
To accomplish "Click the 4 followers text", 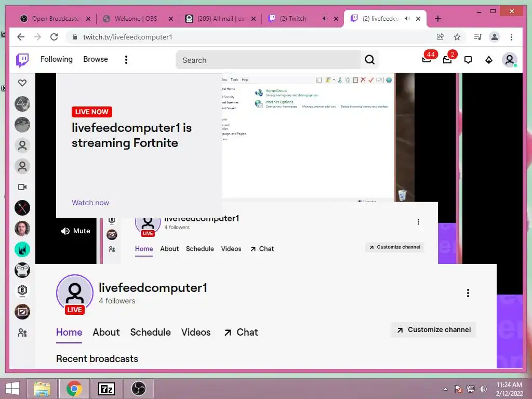I will pyautogui.click(x=117, y=301).
